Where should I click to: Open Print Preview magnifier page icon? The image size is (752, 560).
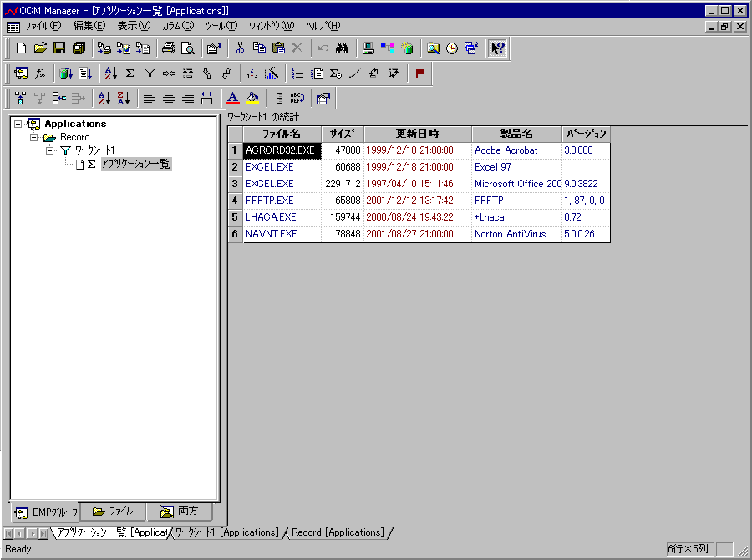187,48
